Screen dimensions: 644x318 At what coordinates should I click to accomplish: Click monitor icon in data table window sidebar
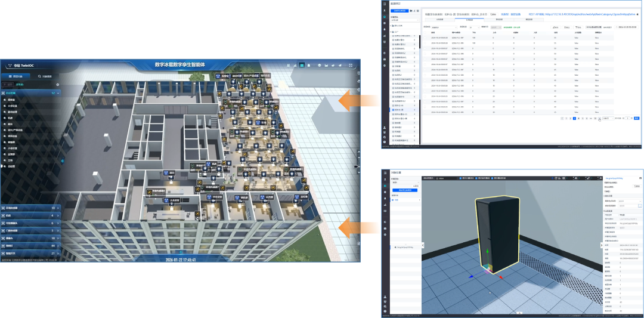[385, 42]
